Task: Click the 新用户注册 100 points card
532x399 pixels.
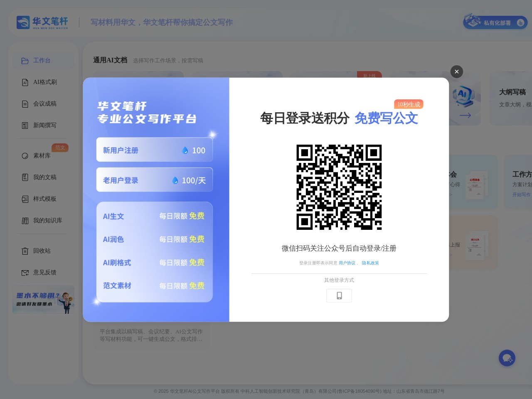Action: coord(154,150)
